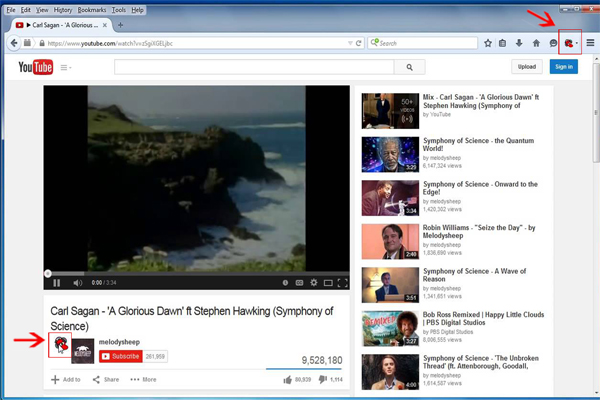The image size is (600, 400).
Task: Open the bookmarks list clipboard icon
Action: [502, 43]
